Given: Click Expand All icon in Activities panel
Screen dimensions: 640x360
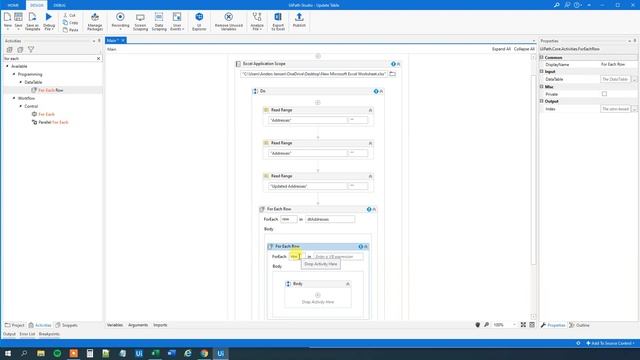Looking at the screenshot, I should point(9,49).
